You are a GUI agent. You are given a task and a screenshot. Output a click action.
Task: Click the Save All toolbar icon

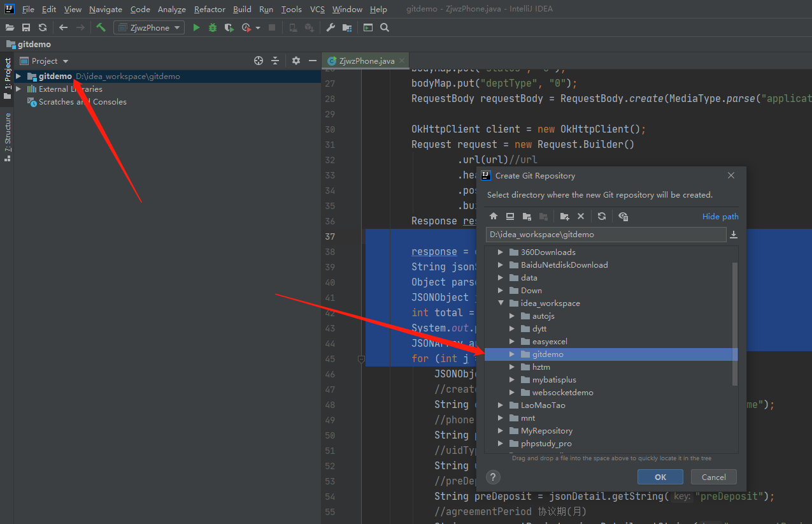26,27
